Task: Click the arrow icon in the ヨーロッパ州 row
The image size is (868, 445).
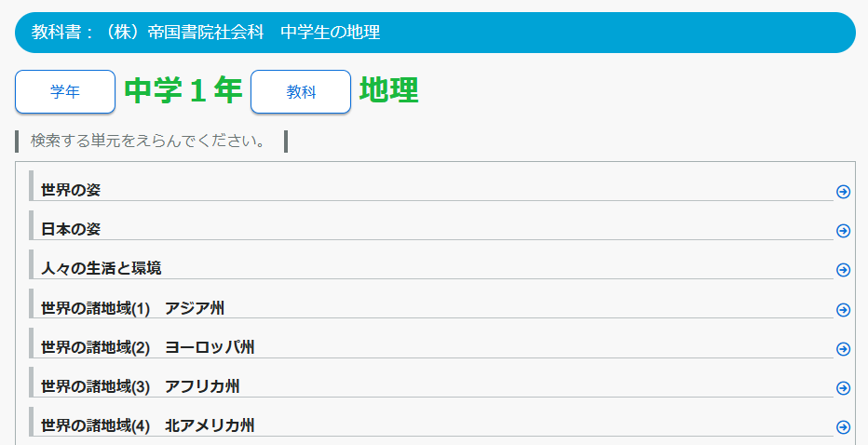Action: click(x=843, y=349)
